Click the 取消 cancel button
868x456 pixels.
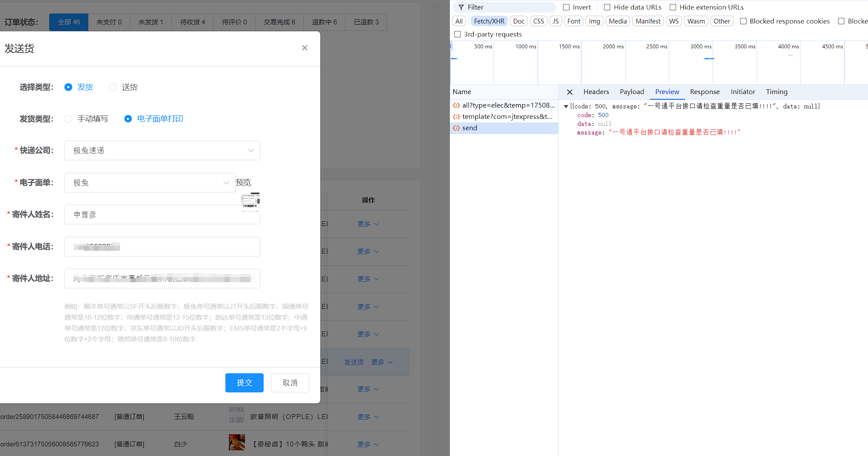point(290,383)
